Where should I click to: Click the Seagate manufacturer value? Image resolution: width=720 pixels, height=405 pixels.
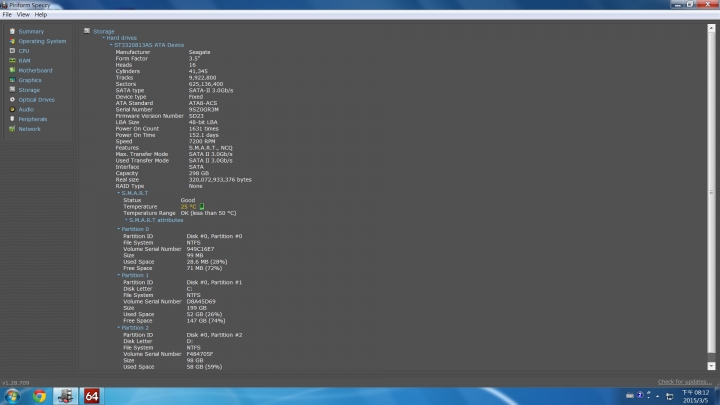199,52
